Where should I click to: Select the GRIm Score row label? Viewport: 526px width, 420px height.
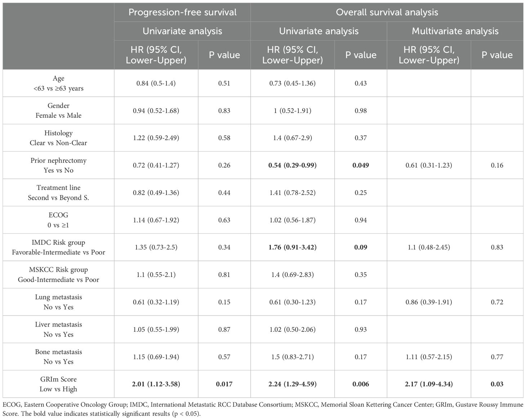(x=58, y=384)
